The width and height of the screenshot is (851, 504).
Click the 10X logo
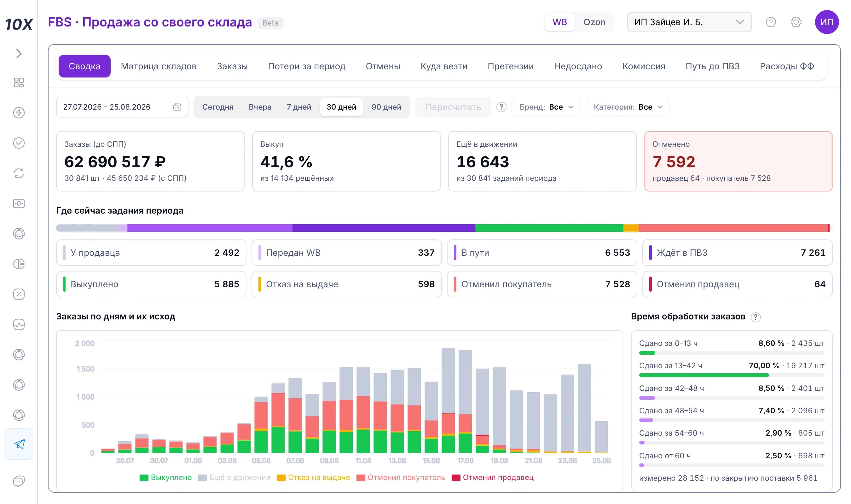pyautogui.click(x=19, y=24)
